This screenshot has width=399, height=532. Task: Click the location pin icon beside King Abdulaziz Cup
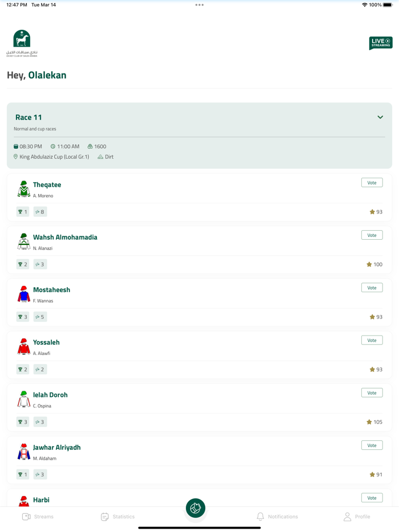pos(15,157)
